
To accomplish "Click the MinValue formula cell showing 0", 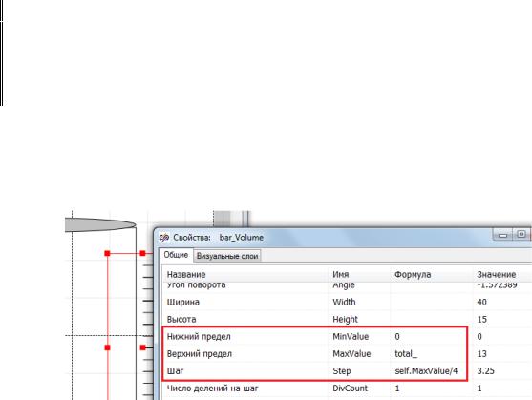I will click(431, 337).
